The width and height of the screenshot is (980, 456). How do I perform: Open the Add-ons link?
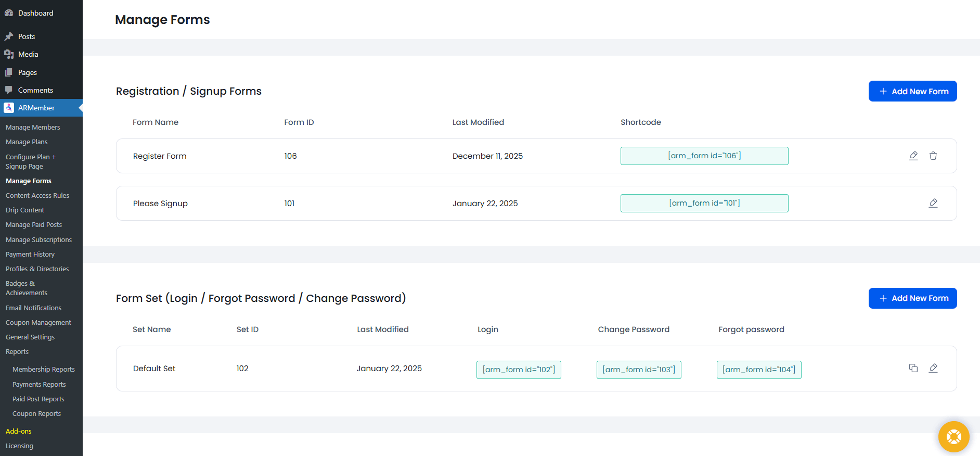pyautogui.click(x=19, y=431)
